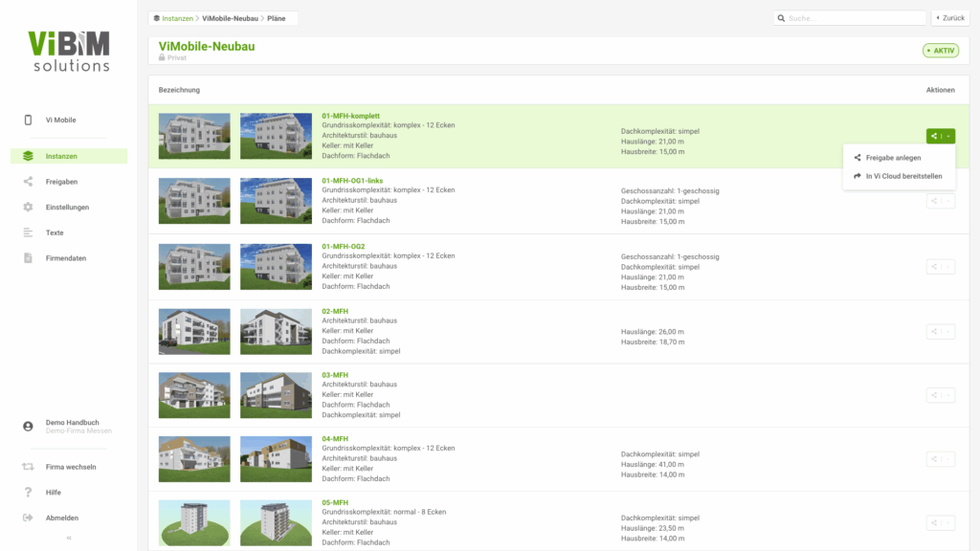Select 'In Vi Cloud bereitstellen' menu entry

pos(903,176)
